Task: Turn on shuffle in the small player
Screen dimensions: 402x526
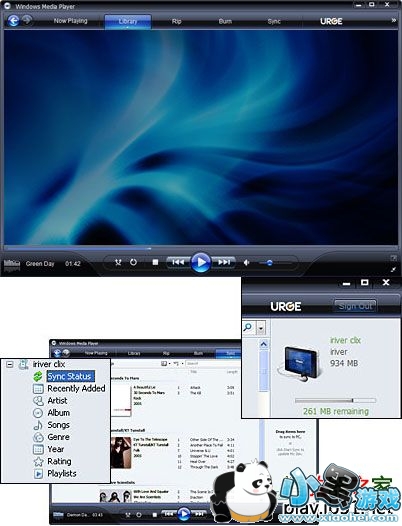Action: click(128, 514)
